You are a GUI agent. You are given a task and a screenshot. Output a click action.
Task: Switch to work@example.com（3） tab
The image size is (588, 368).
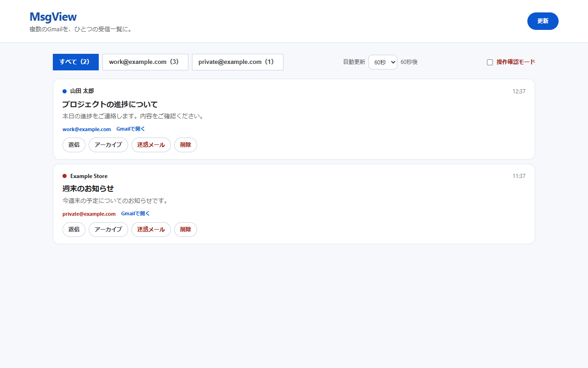click(x=145, y=62)
